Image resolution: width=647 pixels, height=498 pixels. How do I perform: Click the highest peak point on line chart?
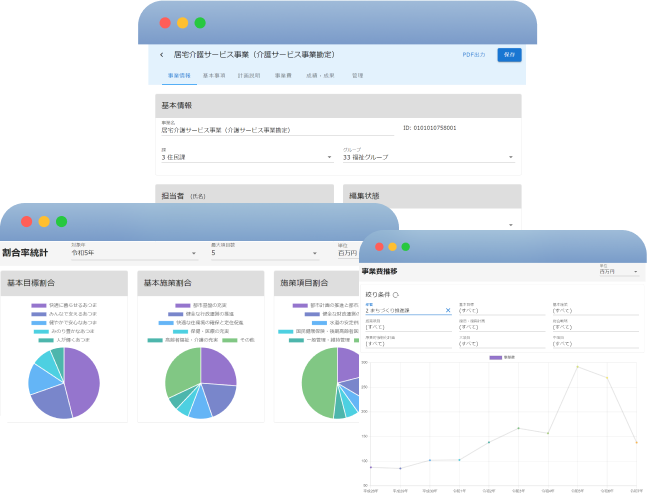point(577,367)
